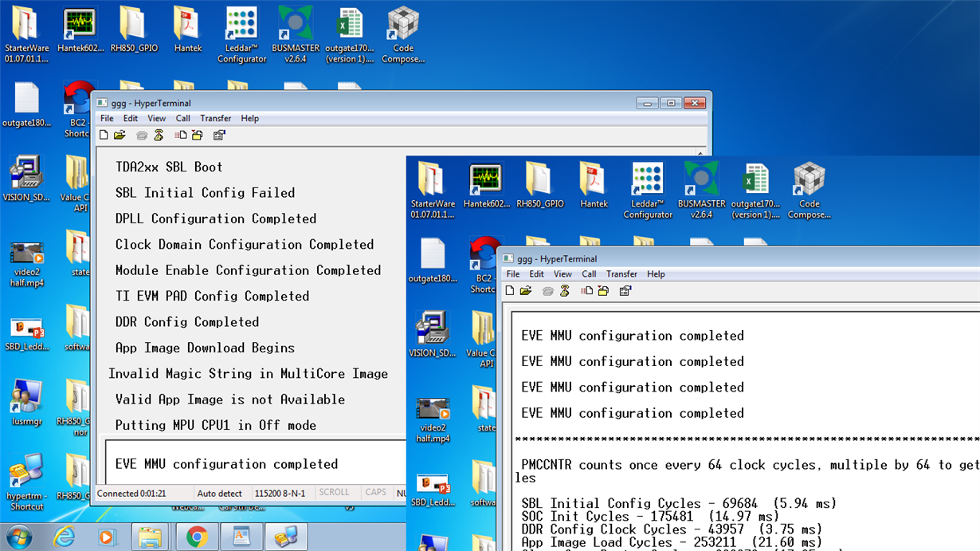Click Send file icon in front HyperTerminal toolbar

(x=587, y=291)
